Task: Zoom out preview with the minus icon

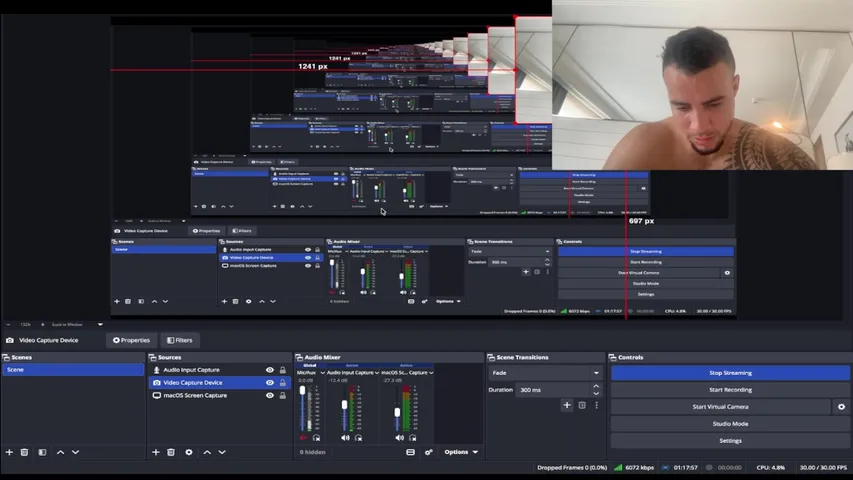Action: [x=9, y=324]
